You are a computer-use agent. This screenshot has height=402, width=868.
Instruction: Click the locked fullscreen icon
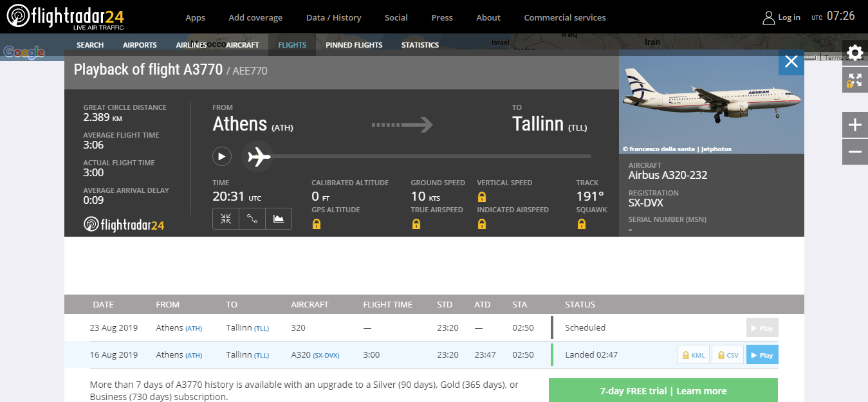pos(854,80)
